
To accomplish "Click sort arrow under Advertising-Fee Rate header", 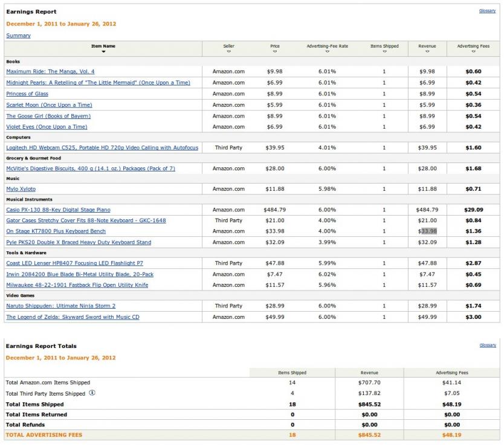I will [327, 52].
